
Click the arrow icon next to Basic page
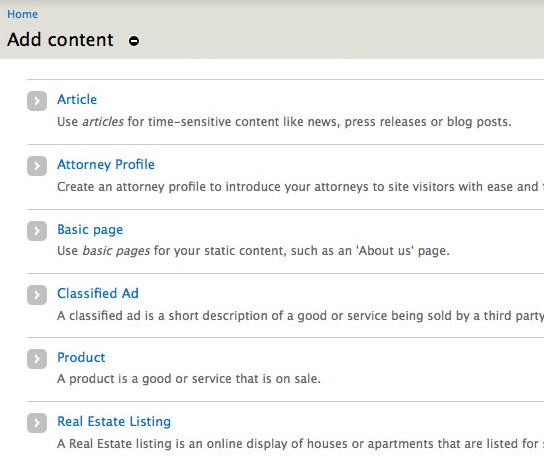(x=37, y=231)
